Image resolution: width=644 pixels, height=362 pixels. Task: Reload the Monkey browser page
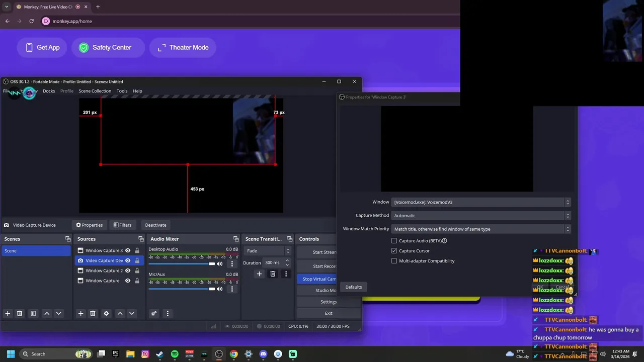(31, 21)
